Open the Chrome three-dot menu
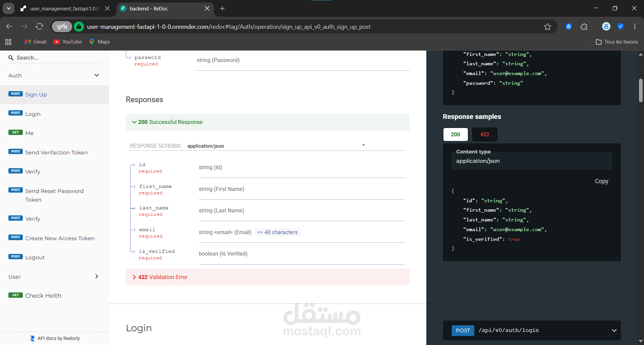Image resolution: width=644 pixels, height=345 pixels. click(635, 26)
